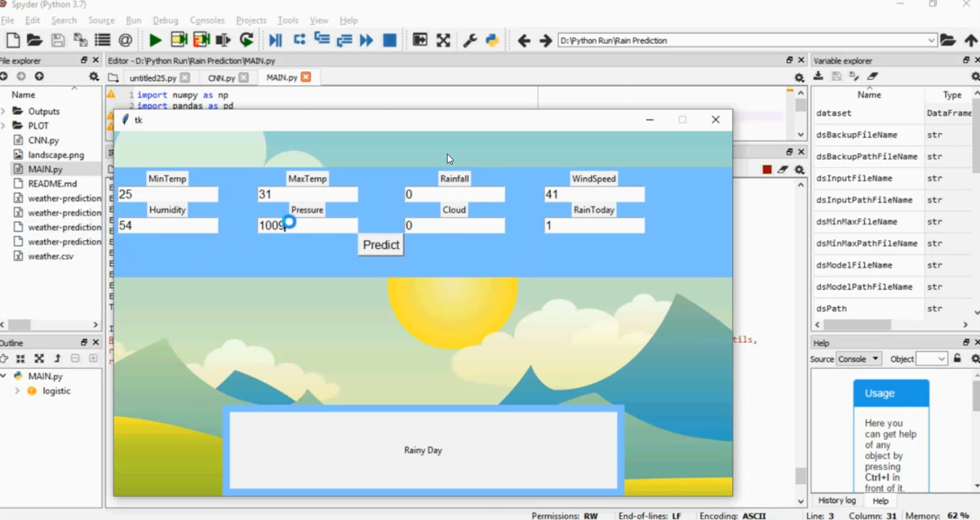
Task: Open the Help Source Console dropdown
Action: [858, 359]
